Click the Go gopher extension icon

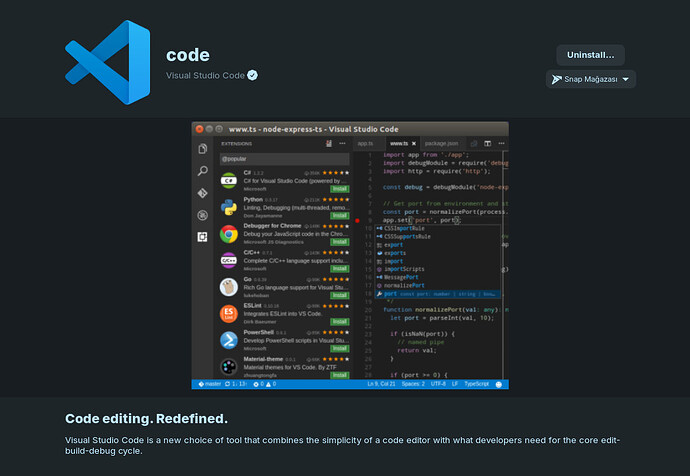[229, 287]
